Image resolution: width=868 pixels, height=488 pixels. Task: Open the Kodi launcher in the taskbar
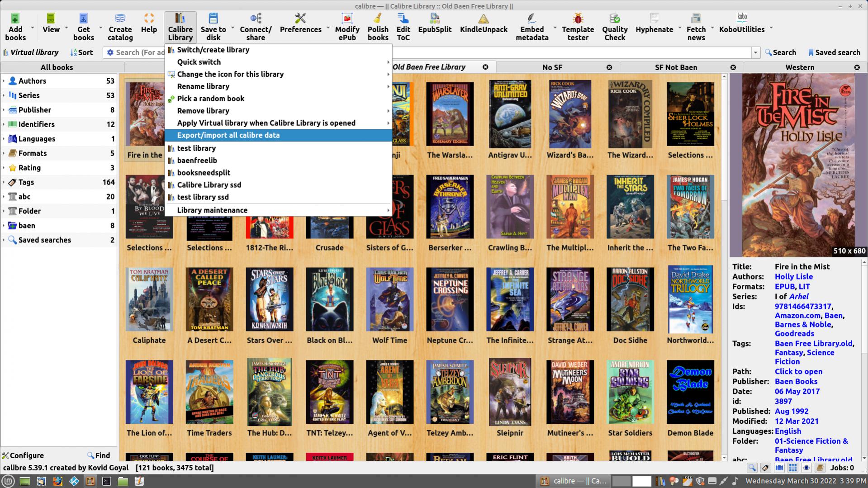[74, 481]
